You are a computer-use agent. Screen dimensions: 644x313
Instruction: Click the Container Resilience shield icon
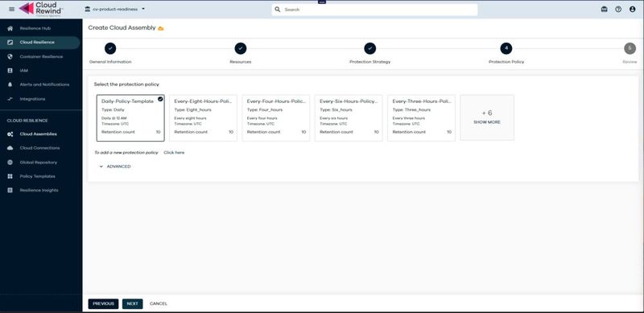[10, 56]
